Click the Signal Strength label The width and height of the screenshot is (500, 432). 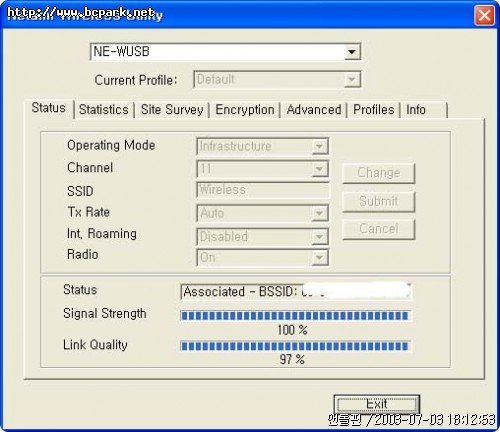[x=105, y=314]
